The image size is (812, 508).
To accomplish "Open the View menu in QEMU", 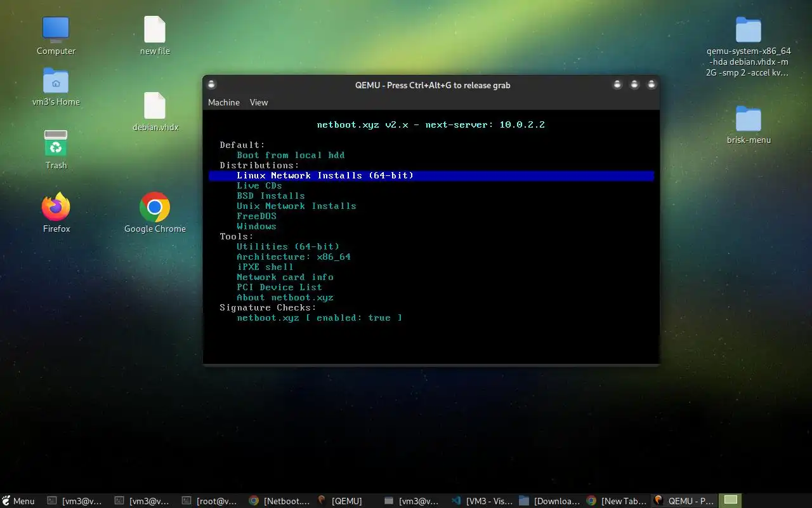I will tap(259, 102).
